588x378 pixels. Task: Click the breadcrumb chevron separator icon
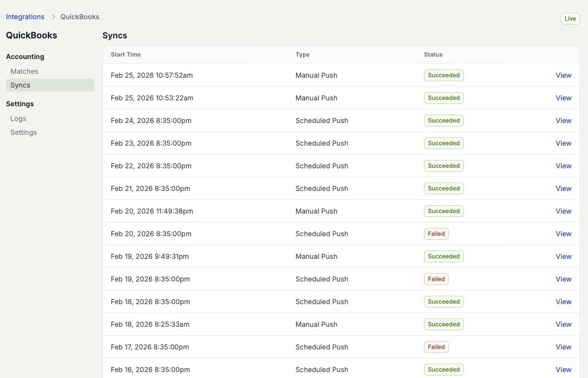[53, 17]
